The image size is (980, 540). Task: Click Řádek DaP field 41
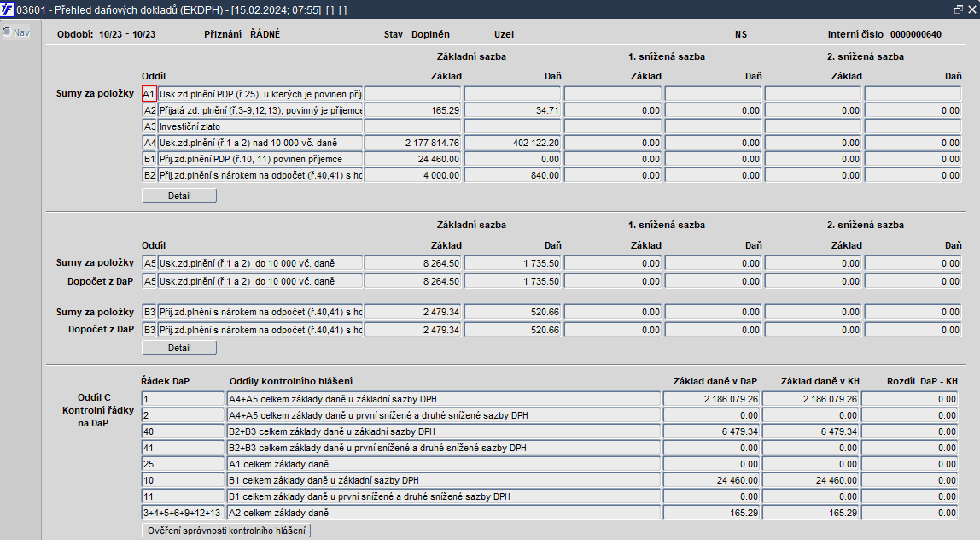[x=183, y=448]
